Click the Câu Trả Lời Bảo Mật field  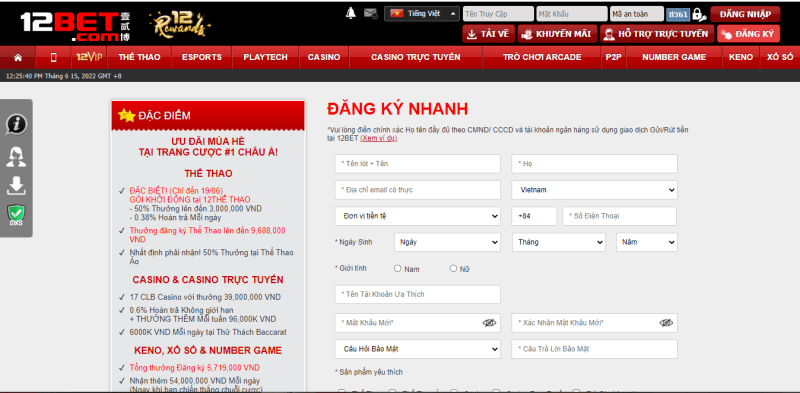tap(594, 349)
